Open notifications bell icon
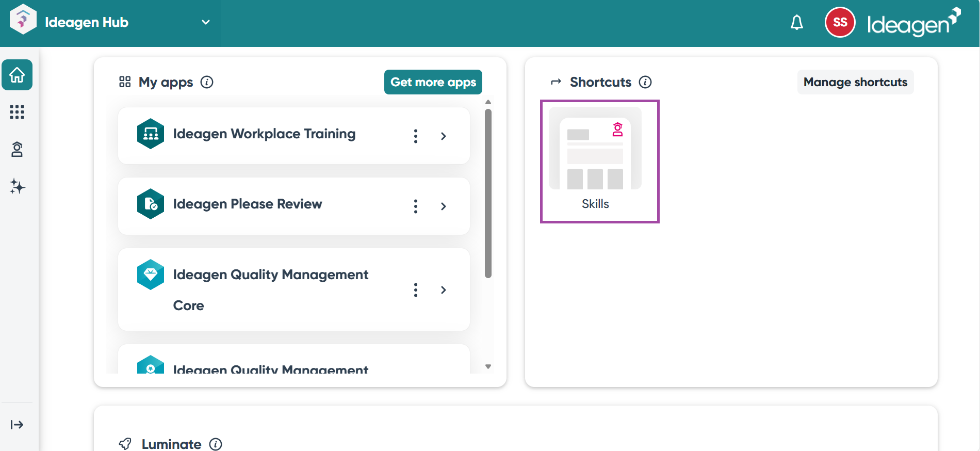Image resolution: width=980 pixels, height=451 pixels. coord(796,23)
